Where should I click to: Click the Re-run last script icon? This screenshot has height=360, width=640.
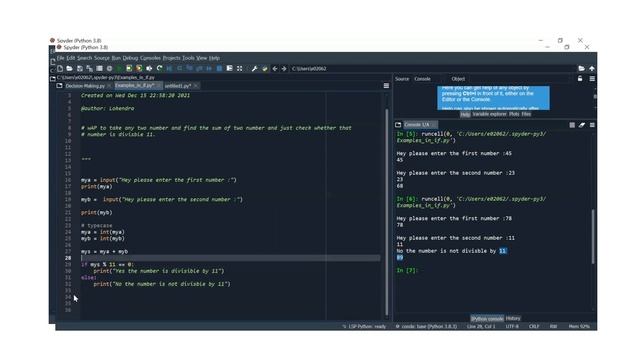point(159,69)
